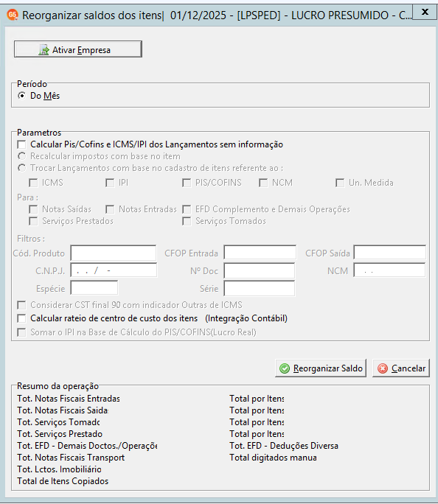Focus the C.N.P.J. input field
Viewport: 438px width, 504px height.
point(114,270)
